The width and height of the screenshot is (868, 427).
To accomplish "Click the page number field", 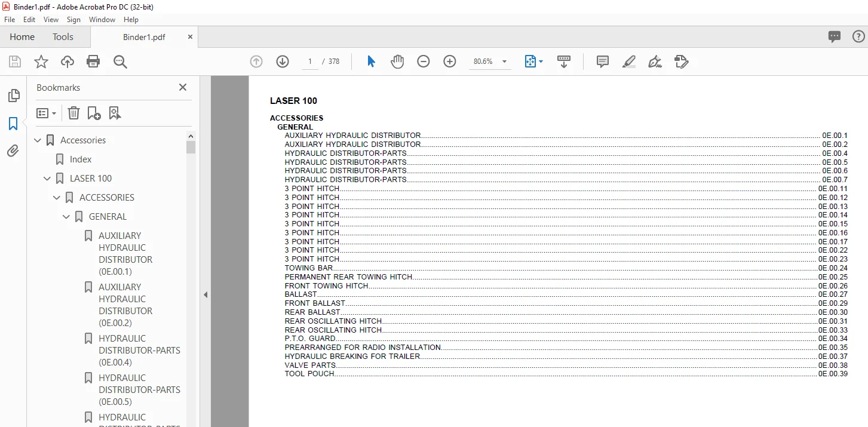I will [x=310, y=62].
